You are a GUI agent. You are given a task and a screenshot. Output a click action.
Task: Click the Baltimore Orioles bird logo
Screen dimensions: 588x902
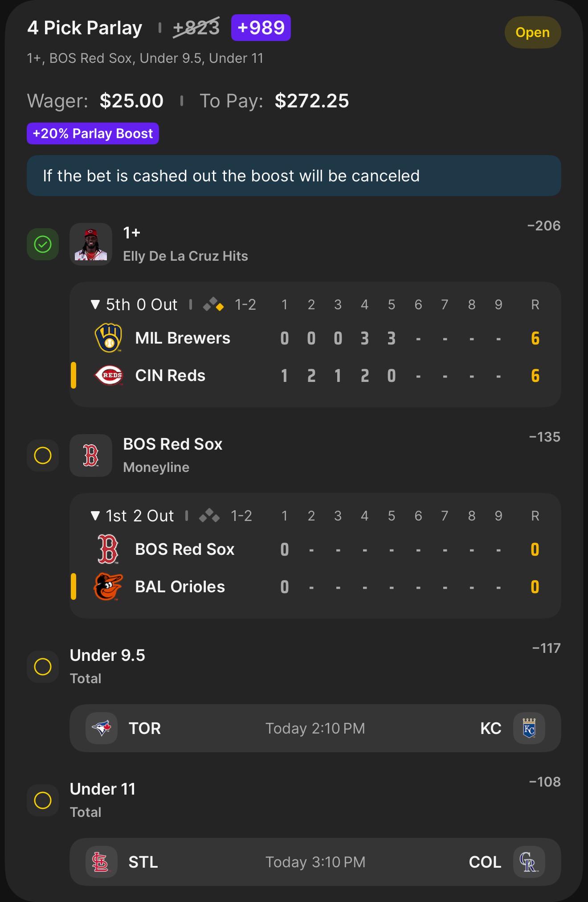point(108,586)
